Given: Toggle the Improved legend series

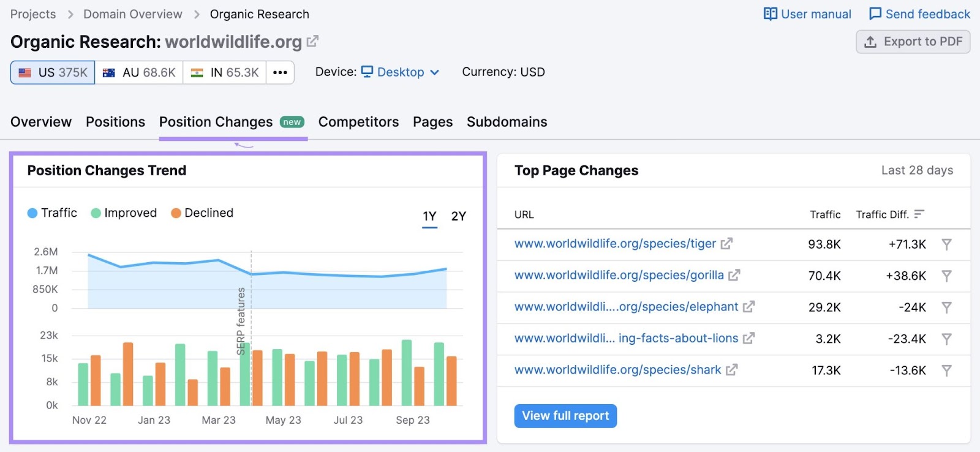Looking at the screenshot, I should pos(124,213).
